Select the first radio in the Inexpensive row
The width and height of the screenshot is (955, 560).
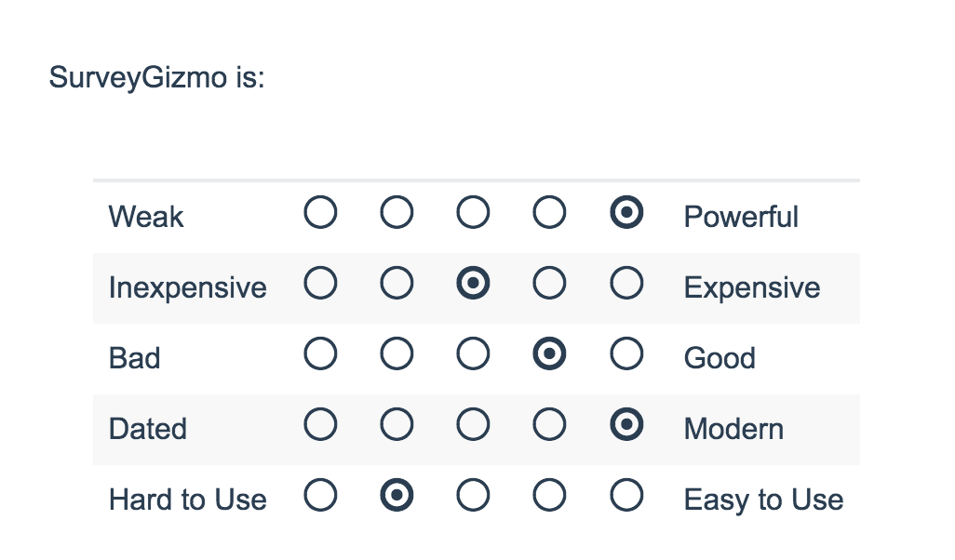[x=320, y=285]
